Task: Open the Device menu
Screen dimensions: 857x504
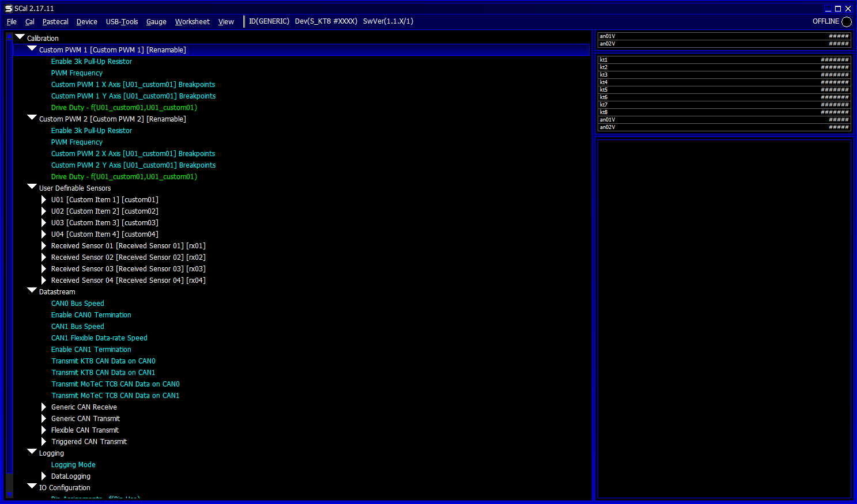Action: point(87,22)
